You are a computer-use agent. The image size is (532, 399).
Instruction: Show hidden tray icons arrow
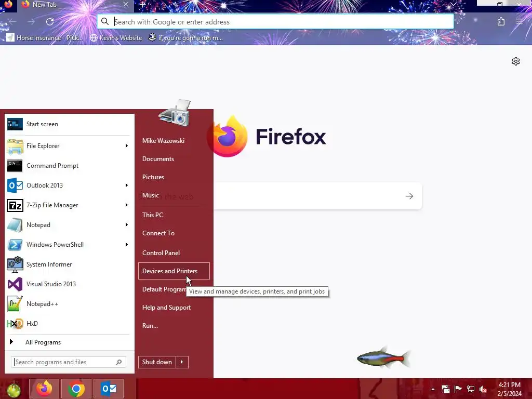(x=433, y=389)
